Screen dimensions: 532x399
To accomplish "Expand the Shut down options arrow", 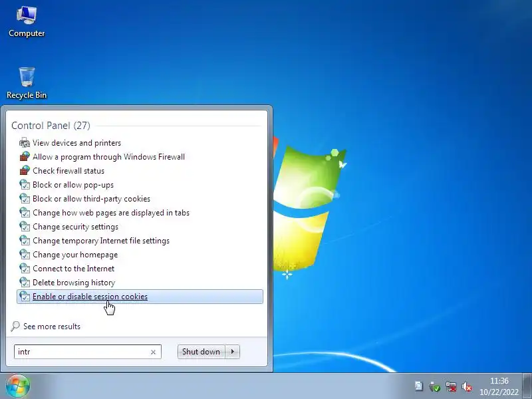I will pyautogui.click(x=232, y=352).
